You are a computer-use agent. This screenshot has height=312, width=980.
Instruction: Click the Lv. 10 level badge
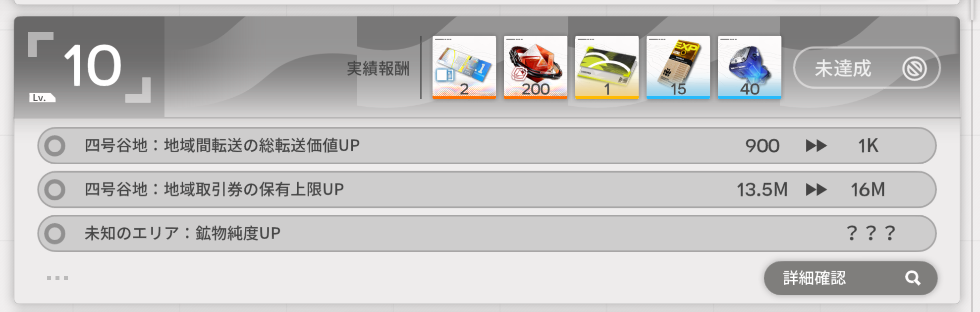pos(89,67)
